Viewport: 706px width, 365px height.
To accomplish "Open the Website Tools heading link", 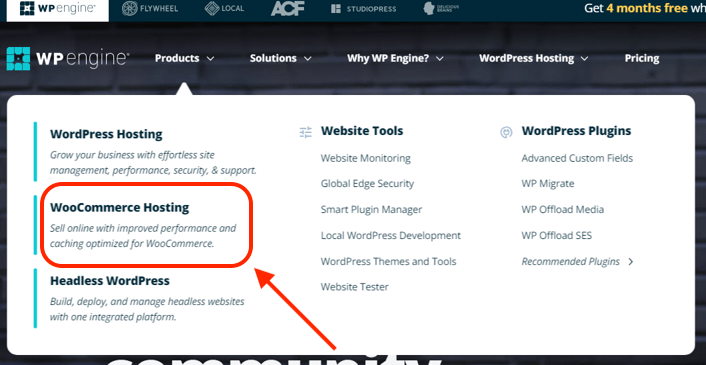I will pyautogui.click(x=362, y=131).
